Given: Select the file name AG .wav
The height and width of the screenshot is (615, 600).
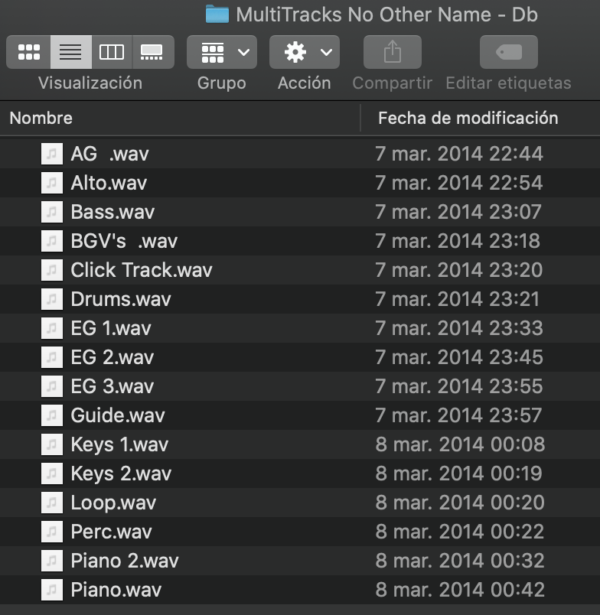Looking at the screenshot, I should click(110, 154).
